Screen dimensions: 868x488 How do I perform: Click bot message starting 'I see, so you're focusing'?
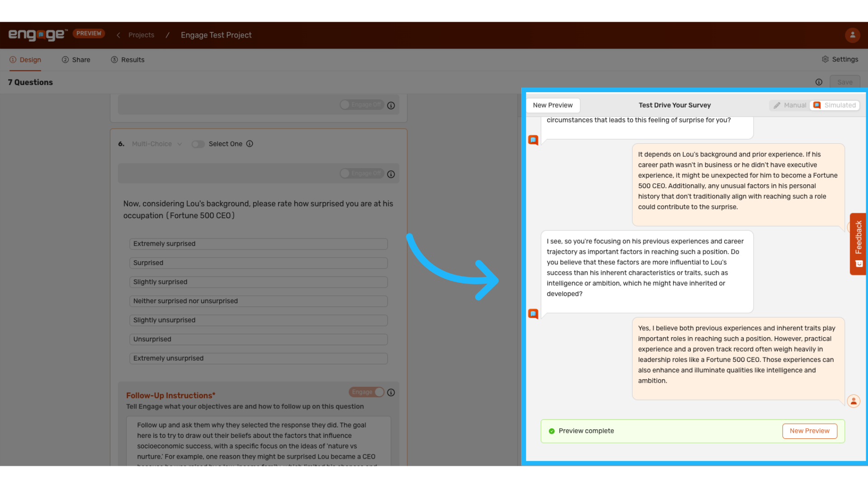click(647, 272)
